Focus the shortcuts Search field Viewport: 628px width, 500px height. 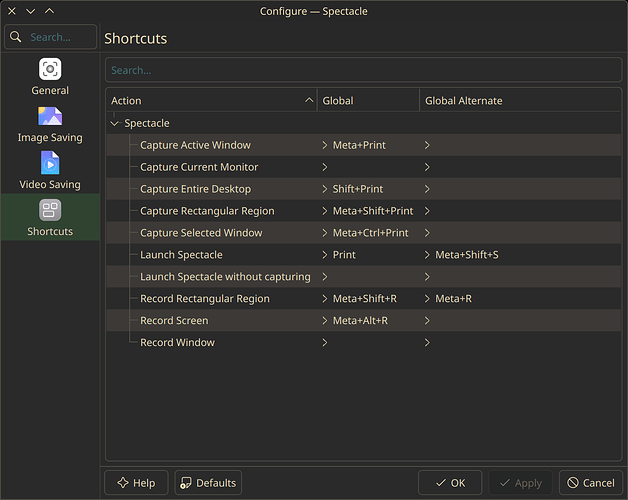point(363,70)
